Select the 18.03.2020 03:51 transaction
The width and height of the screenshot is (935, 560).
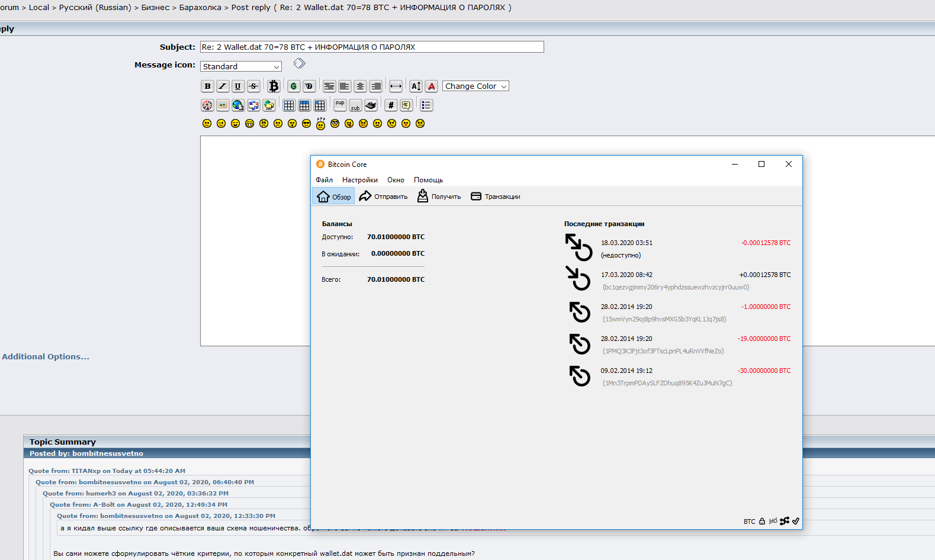pos(678,249)
